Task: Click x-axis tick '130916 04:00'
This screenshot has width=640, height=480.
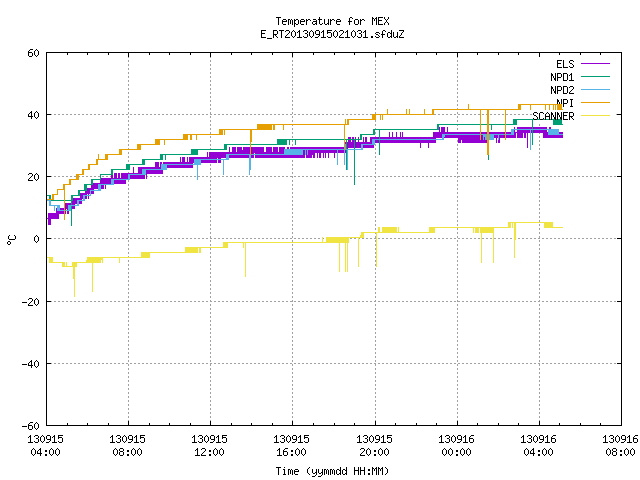Action: (x=538, y=446)
